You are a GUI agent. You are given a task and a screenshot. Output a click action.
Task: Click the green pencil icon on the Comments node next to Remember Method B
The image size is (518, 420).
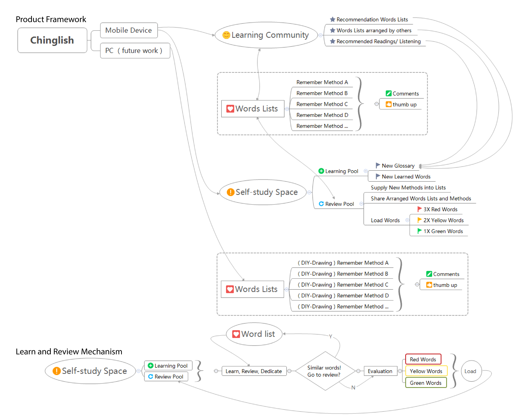pos(389,93)
